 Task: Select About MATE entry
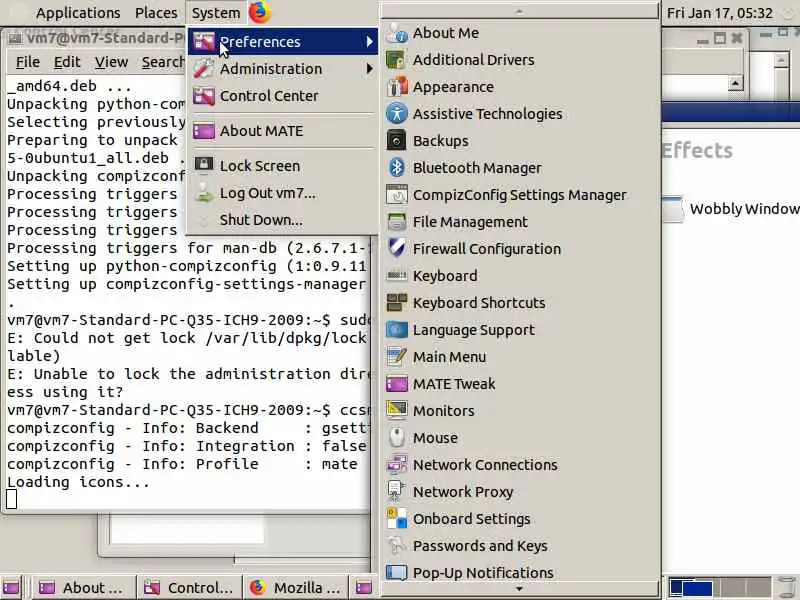pyautogui.click(x=283, y=131)
